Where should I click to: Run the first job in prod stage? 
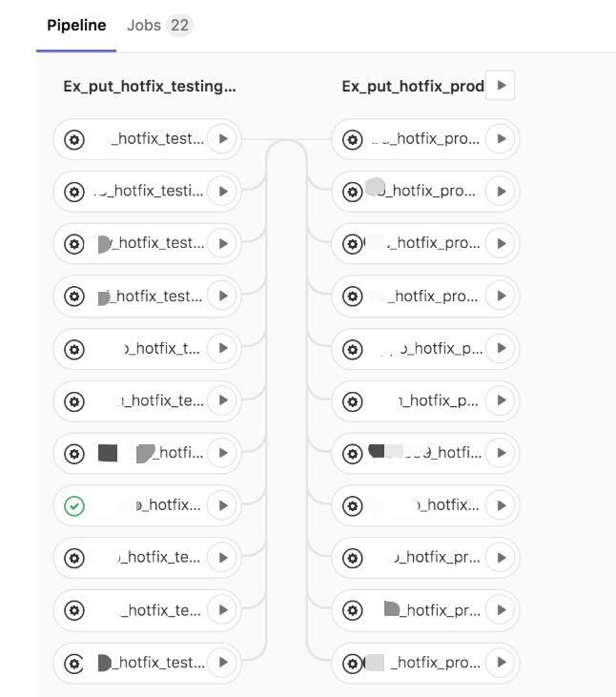501,139
